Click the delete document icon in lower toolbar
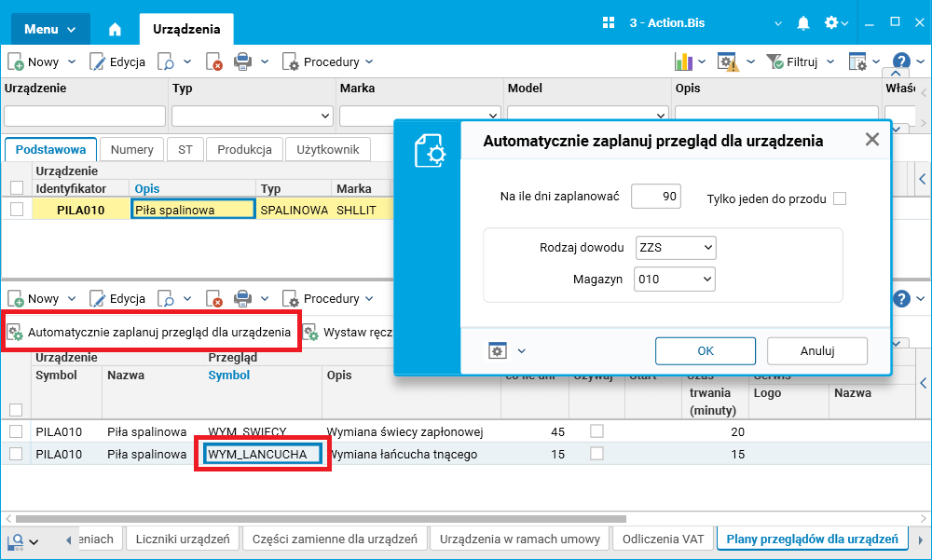This screenshot has height=560, width=932. pyautogui.click(x=214, y=298)
